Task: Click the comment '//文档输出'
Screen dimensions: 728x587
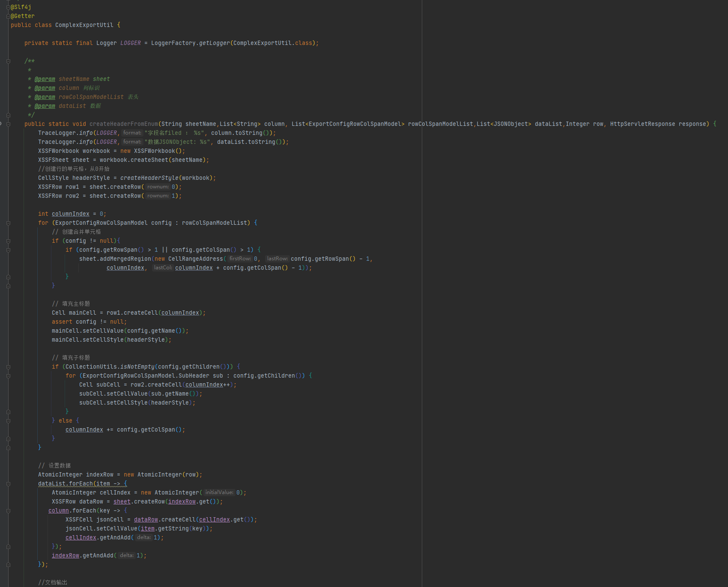Action: (53, 583)
